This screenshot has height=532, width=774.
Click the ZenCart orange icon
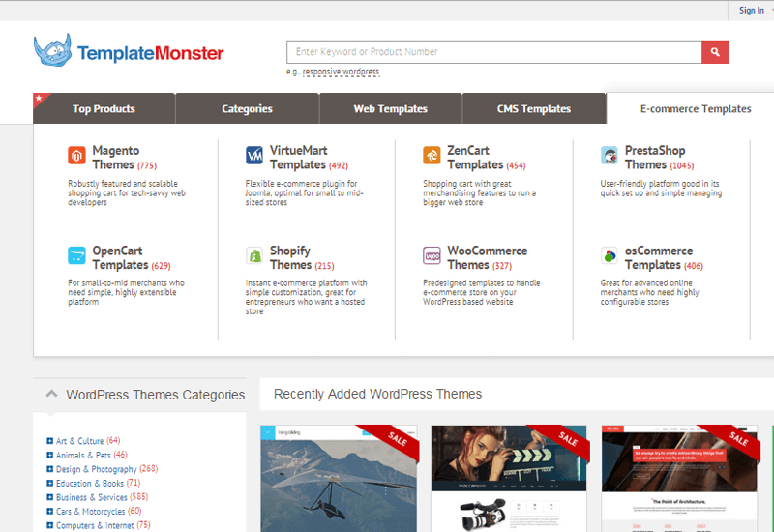pos(432,156)
